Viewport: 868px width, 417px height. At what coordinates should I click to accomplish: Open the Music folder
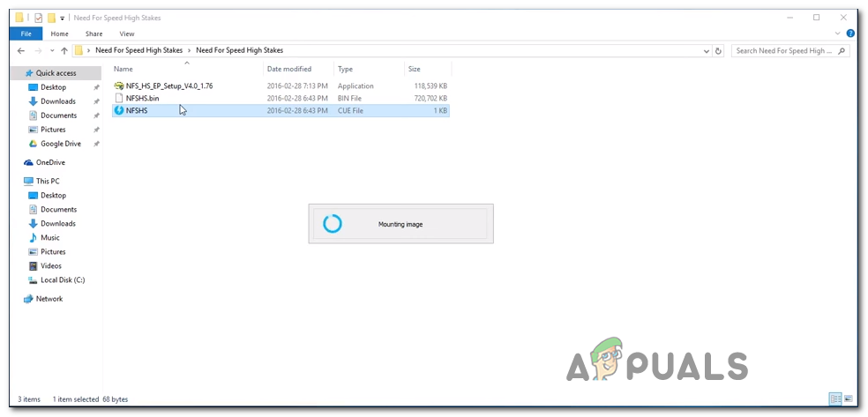click(x=49, y=238)
